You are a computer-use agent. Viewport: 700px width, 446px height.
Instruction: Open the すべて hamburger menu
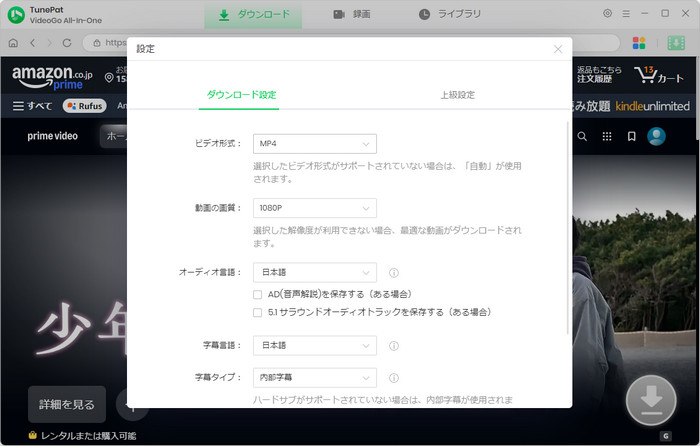point(32,106)
